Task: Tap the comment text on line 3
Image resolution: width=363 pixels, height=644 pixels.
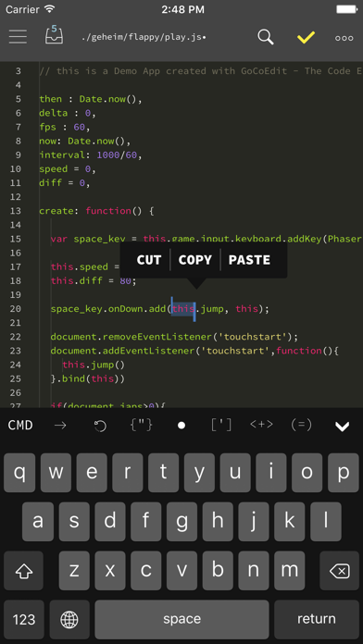Action: click(201, 71)
